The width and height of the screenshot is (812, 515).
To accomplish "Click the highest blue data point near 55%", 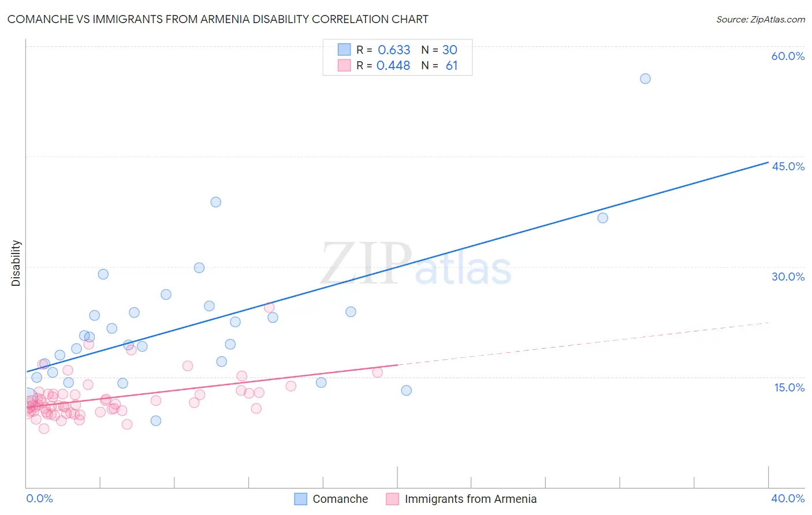I will [x=645, y=79].
